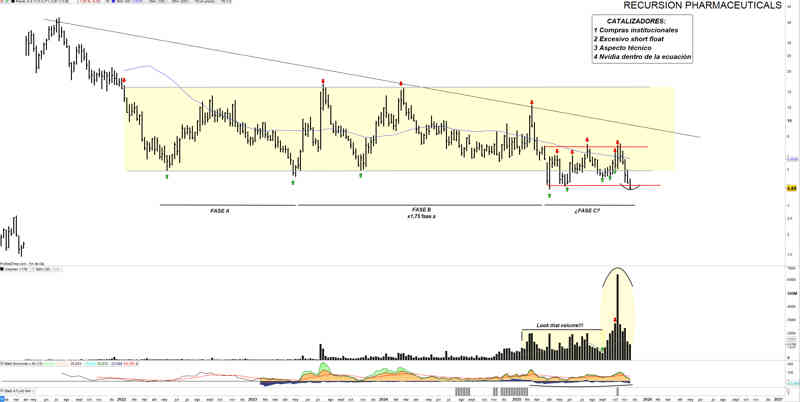Select the CATALIZADORES text box
Viewport: 800px width, 402px height.
pyautogui.click(x=642, y=39)
